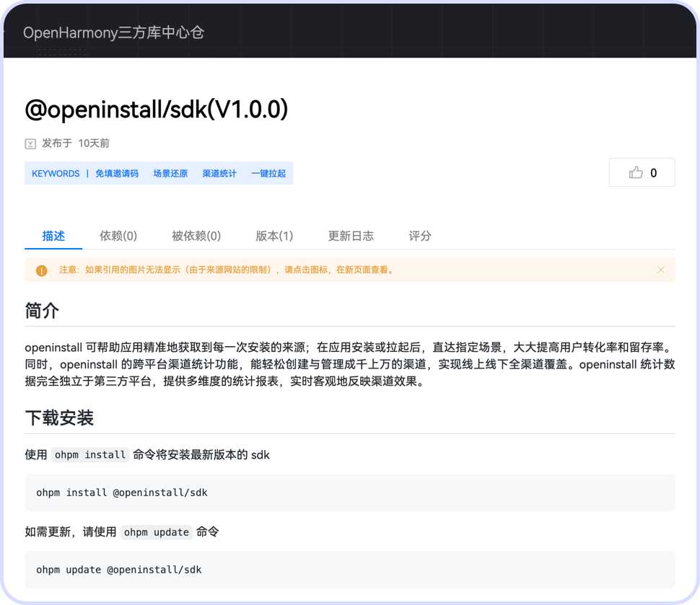Click the 10天前 publish date text

tap(94, 143)
